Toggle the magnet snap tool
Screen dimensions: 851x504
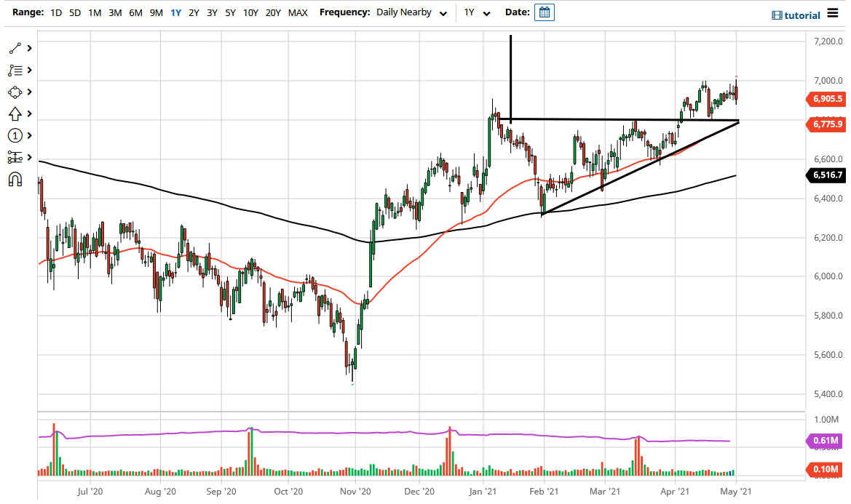[14, 179]
